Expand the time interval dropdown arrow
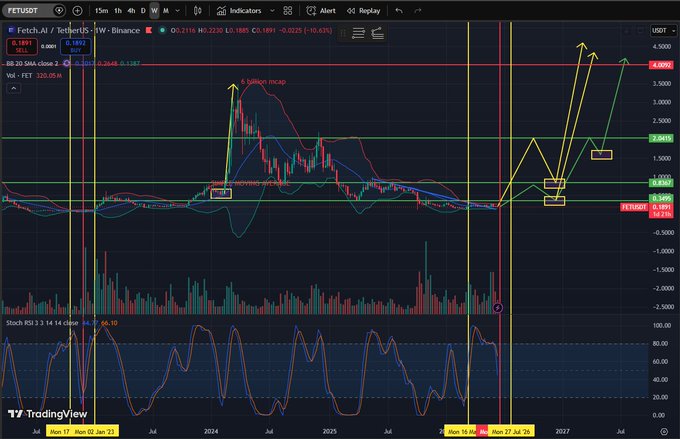The height and width of the screenshot is (439, 680). (x=177, y=10)
